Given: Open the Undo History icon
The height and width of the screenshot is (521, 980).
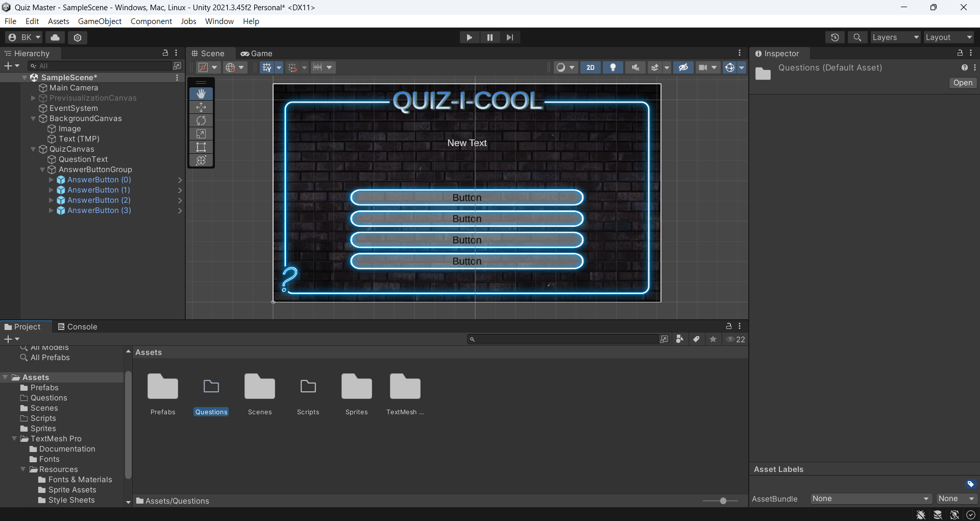Looking at the screenshot, I should pos(835,37).
